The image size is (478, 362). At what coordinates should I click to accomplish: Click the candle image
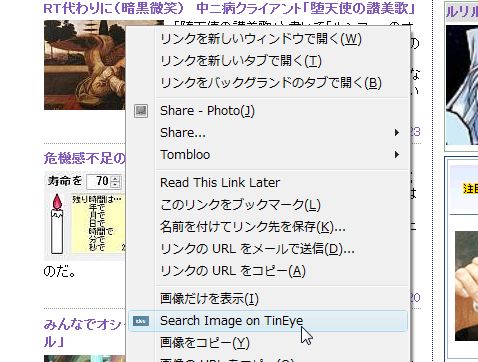click(57, 224)
